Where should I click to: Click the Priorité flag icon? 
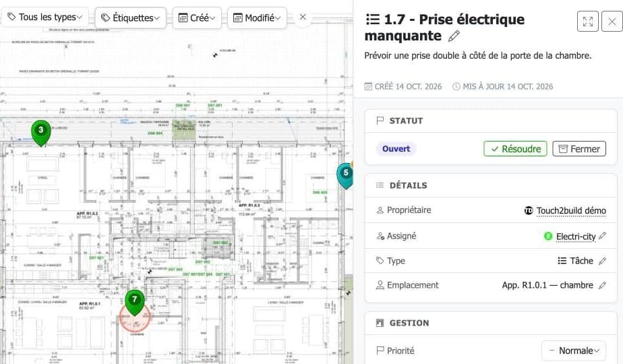380,351
